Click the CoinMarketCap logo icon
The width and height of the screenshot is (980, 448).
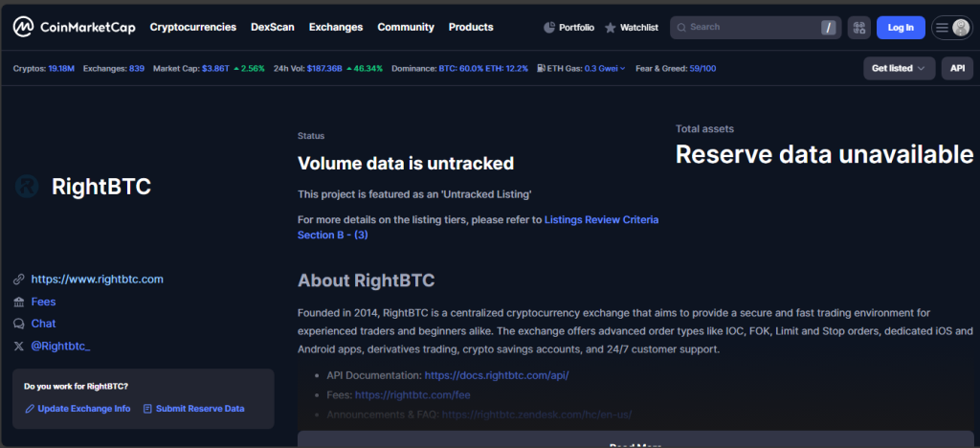23,27
